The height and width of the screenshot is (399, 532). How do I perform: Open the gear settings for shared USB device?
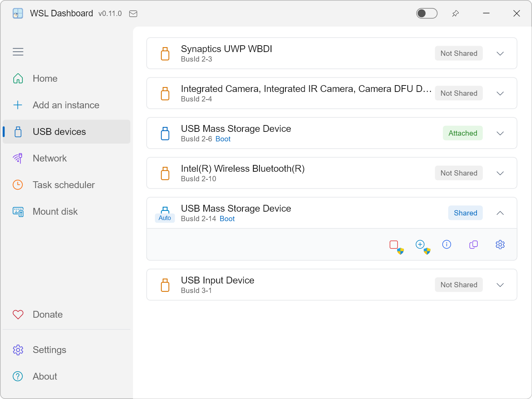click(x=500, y=244)
